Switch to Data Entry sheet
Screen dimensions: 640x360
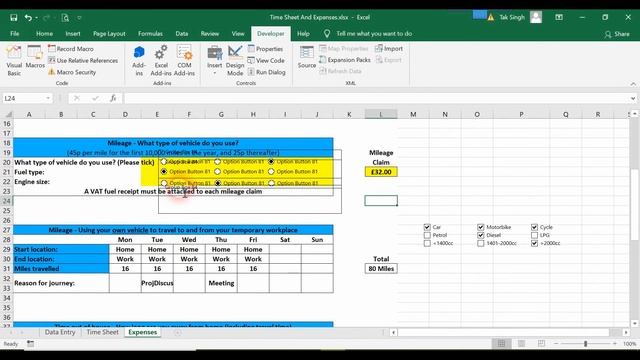60,332
